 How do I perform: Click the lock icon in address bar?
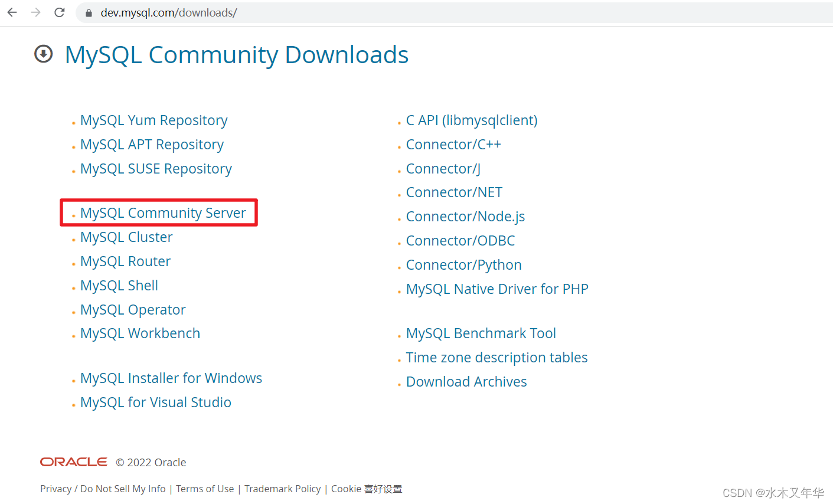tap(89, 13)
